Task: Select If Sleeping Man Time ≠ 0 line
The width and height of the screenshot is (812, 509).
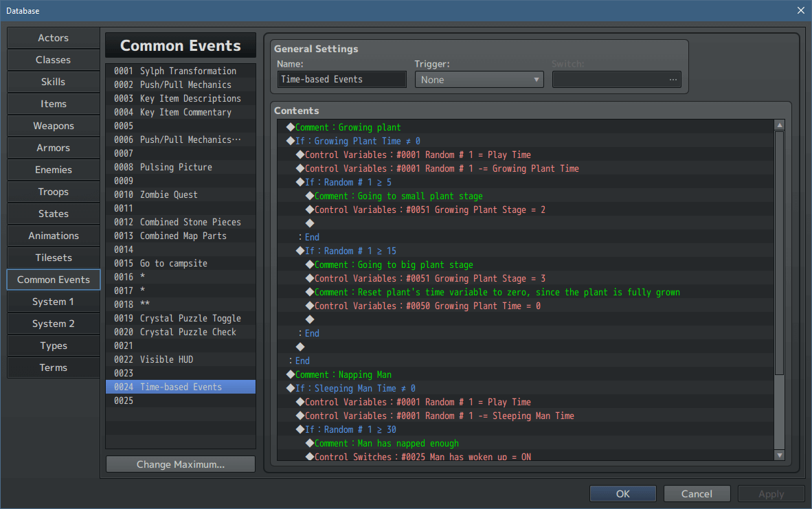Action: coord(526,388)
